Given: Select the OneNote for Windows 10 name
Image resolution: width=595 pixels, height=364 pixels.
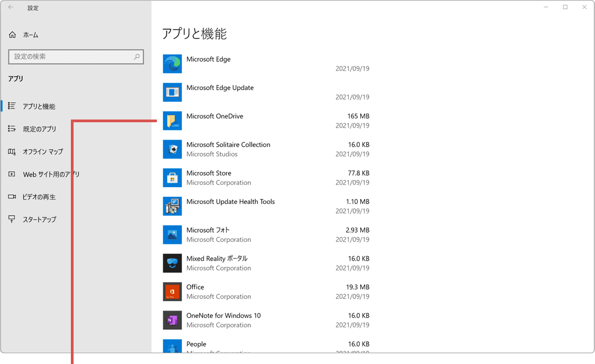Looking at the screenshot, I should pyautogui.click(x=223, y=315).
